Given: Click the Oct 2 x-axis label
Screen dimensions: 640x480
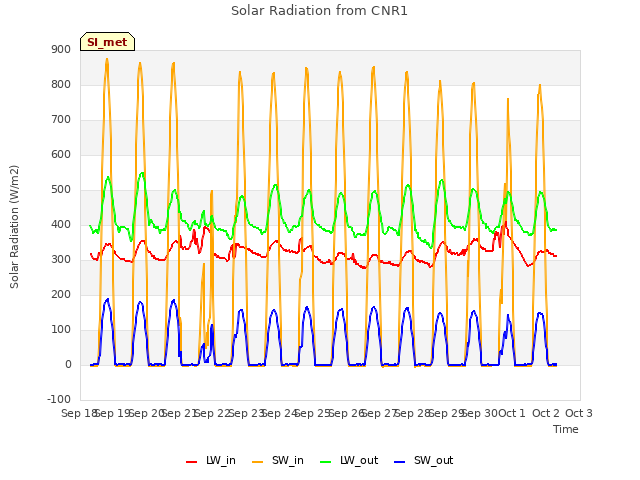Looking at the screenshot, I should (546, 413).
